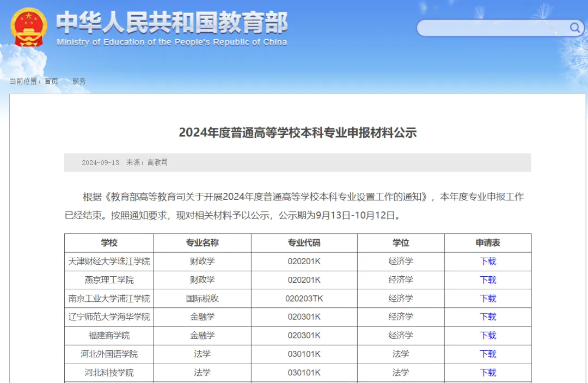Viewport: 588px width, 383px height.
Task: Click the 申请表 column header
Action: 488,243
